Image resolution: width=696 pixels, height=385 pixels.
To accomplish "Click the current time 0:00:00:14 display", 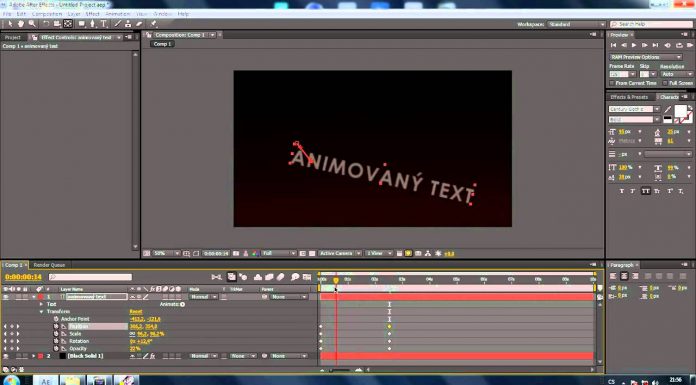I will point(23,277).
